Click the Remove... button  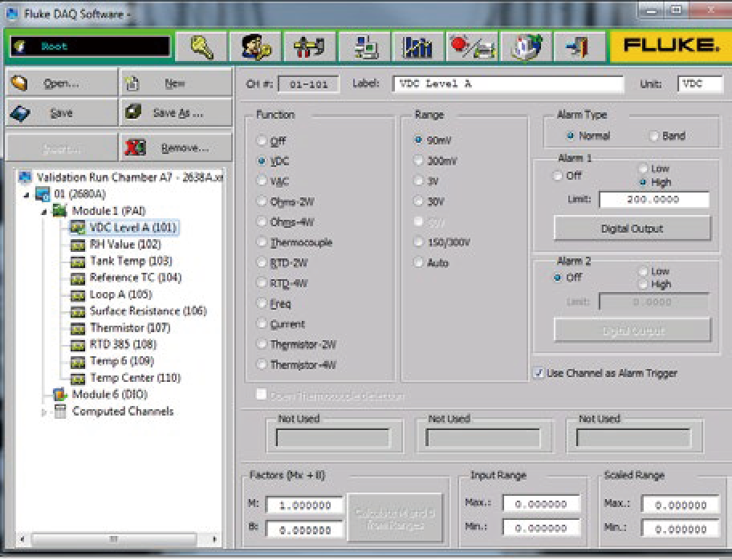pyautogui.click(x=176, y=148)
